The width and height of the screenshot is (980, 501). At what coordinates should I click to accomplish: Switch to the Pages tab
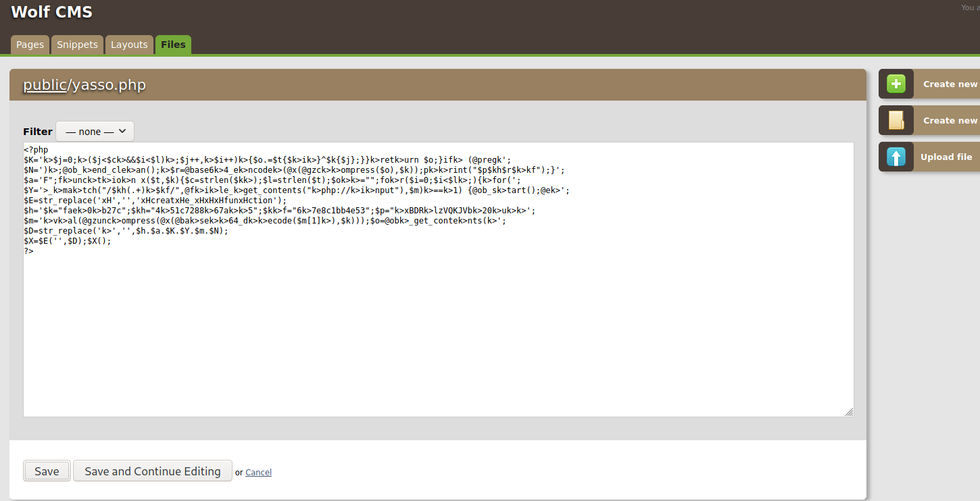click(30, 45)
